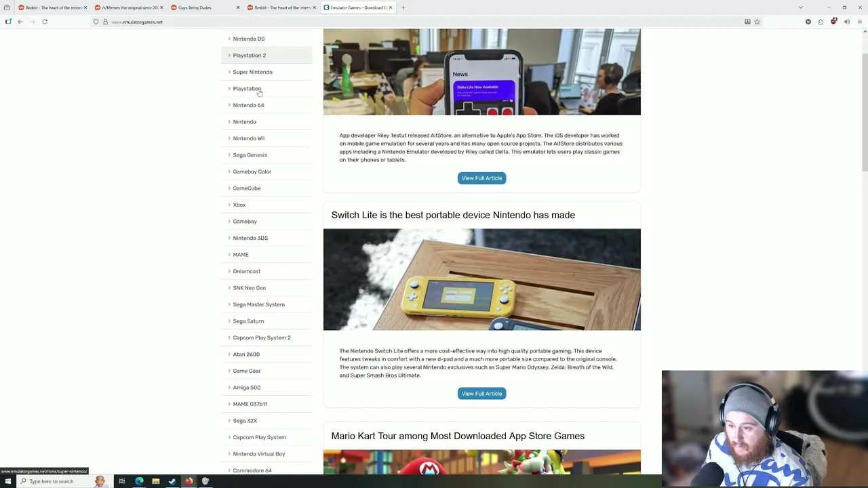Image resolution: width=868 pixels, height=488 pixels.
Task: Switch to the Guys Being Dudes tab
Action: (205, 7)
